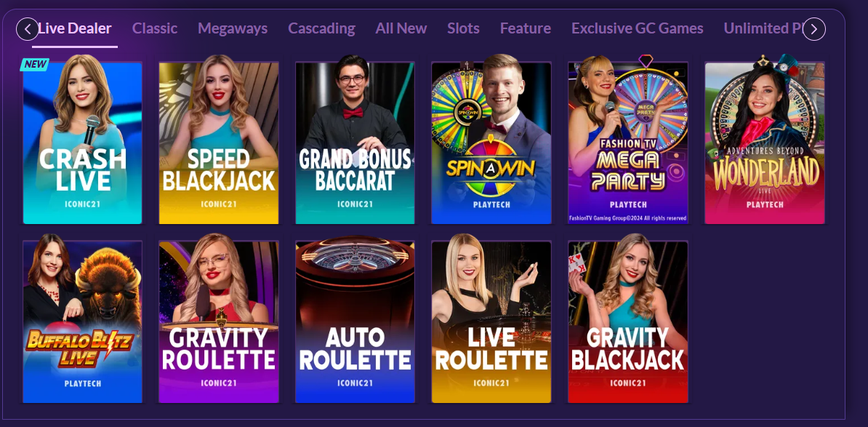Screen dimensions: 868x427
Task: Open the Crash Live game tile
Action: [x=82, y=143]
